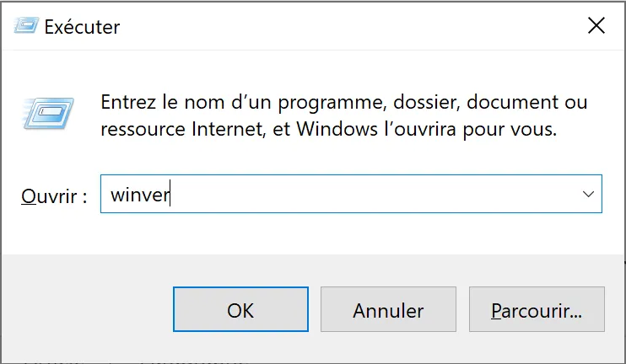
Task: Click empty space in the Ouvrir field after winver
Action: [x=371, y=195]
